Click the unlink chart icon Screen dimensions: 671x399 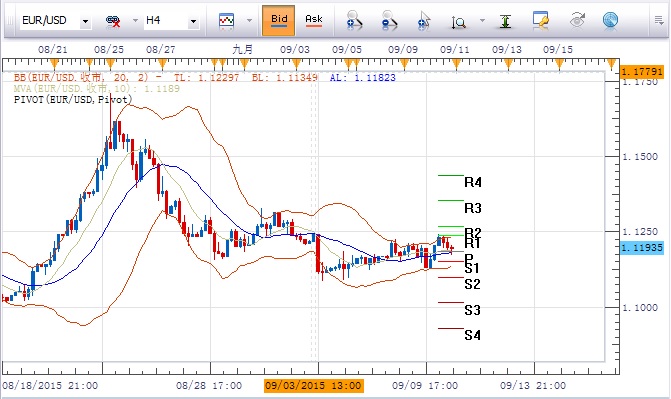(113, 21)
